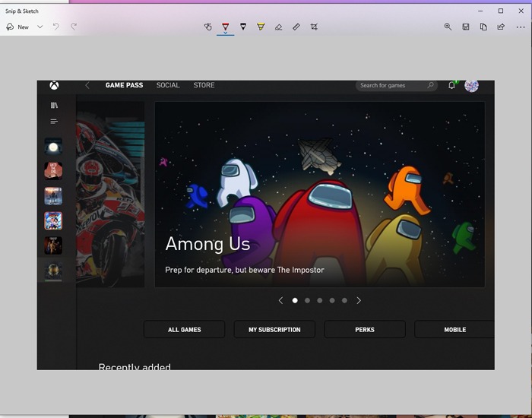The width and height of the screenshot is (532, 418).
Task: Open the STORE tab
Action: point(204,85)
